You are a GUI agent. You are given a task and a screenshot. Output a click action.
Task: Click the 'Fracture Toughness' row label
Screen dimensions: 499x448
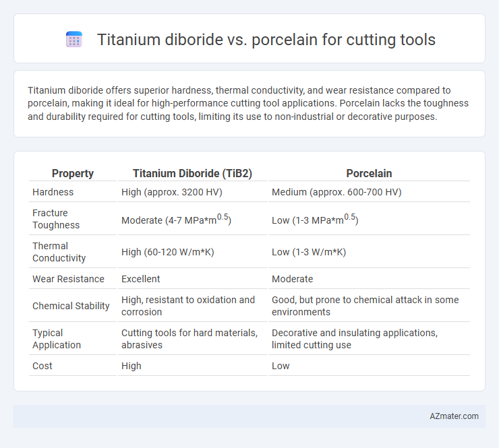point(56,219)
